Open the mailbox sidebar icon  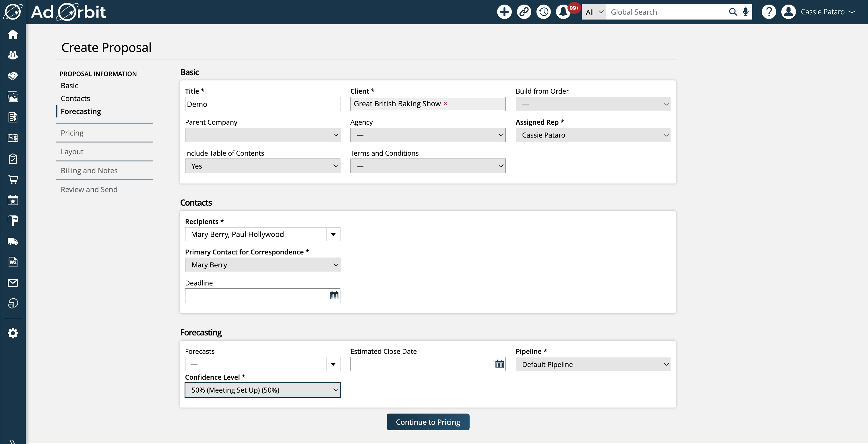coord(13,221)
